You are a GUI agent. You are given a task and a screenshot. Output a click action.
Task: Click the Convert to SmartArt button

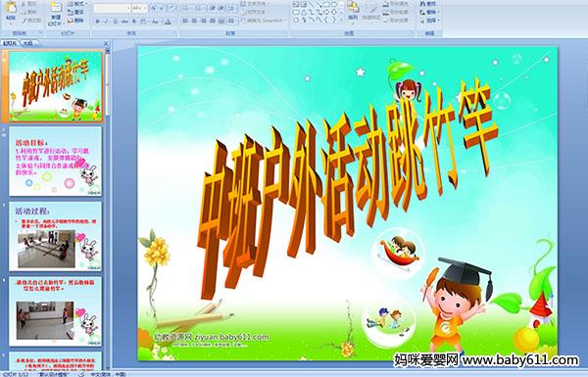click(x=263, y=21)
